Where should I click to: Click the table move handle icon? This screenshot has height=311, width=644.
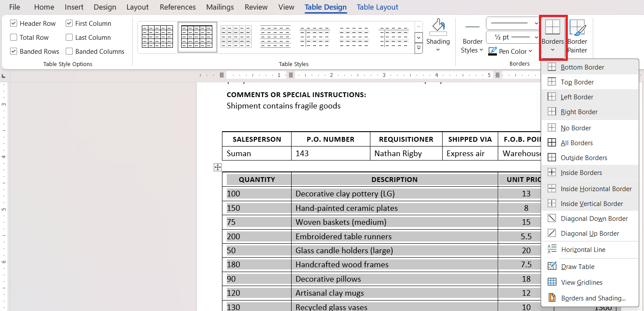(x=218, y=167)
